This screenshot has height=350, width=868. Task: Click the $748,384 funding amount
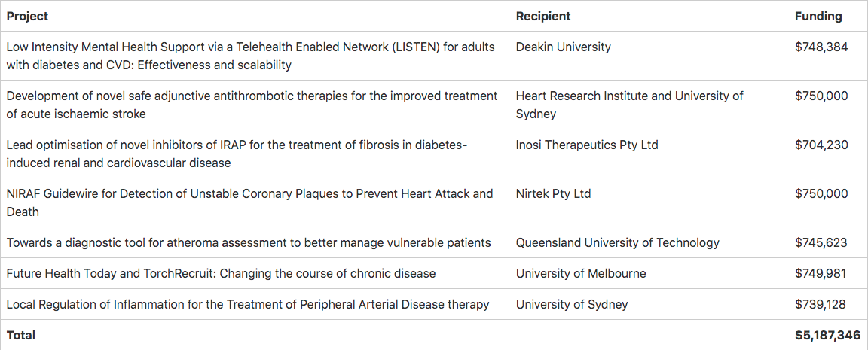[x=821, y=47]
